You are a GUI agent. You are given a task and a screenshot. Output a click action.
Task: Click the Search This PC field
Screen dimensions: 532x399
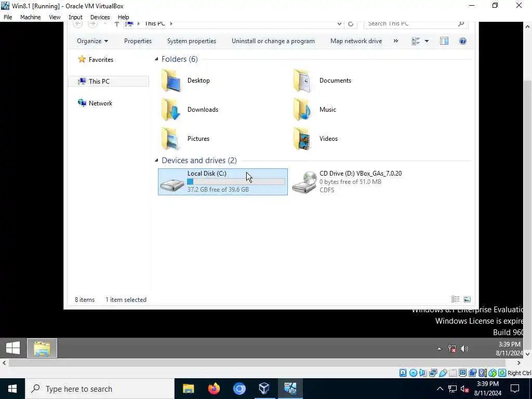[x=416, y=24]
